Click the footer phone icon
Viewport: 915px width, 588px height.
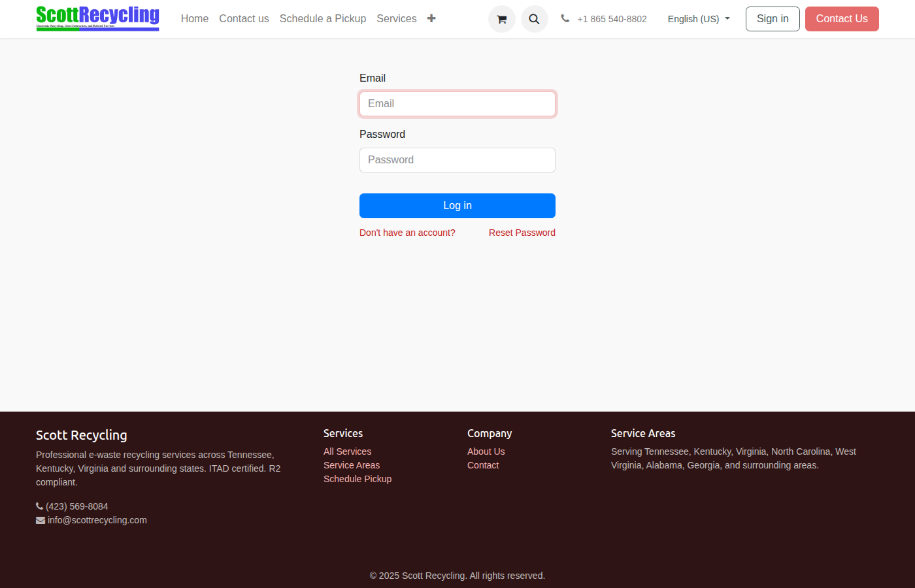click(x=40, y=506)
